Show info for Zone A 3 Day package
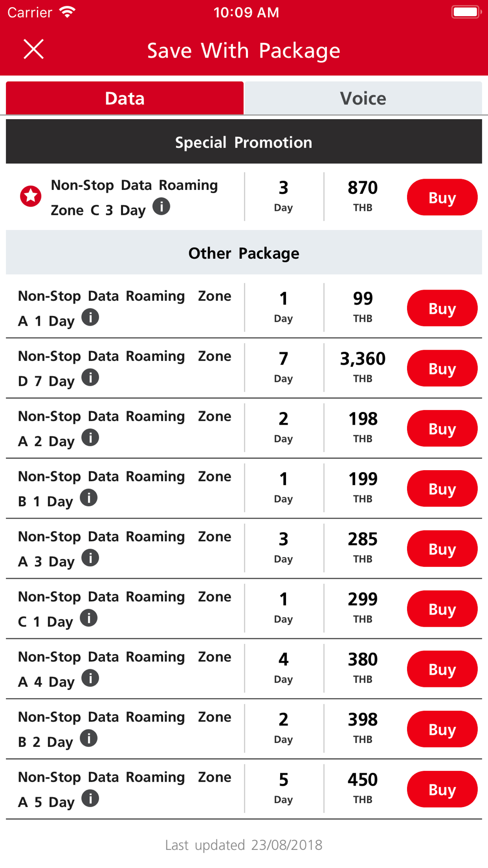The image size is (488, 868). click(90, 558)
